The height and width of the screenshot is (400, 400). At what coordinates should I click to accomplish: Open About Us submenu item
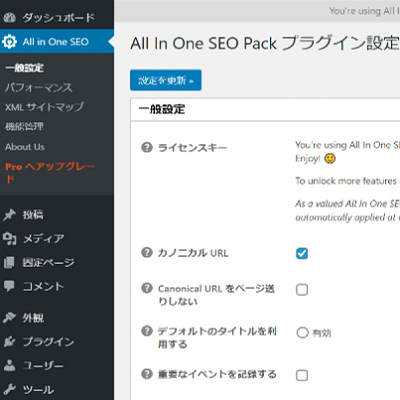pyautogui.click(x=25, y=147)
